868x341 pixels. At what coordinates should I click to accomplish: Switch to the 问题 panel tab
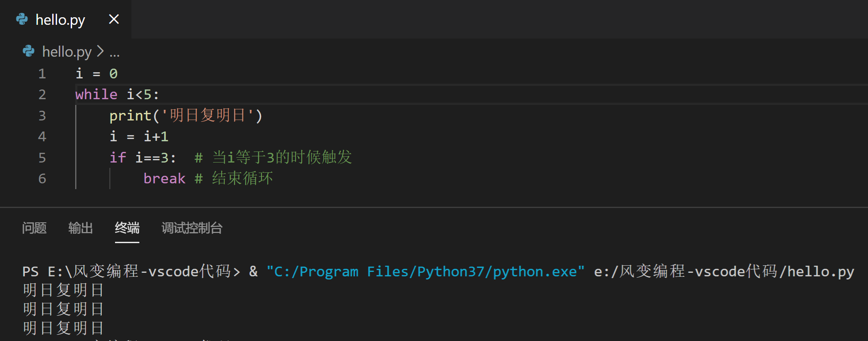pyautogui.click(x=34, y=228)
